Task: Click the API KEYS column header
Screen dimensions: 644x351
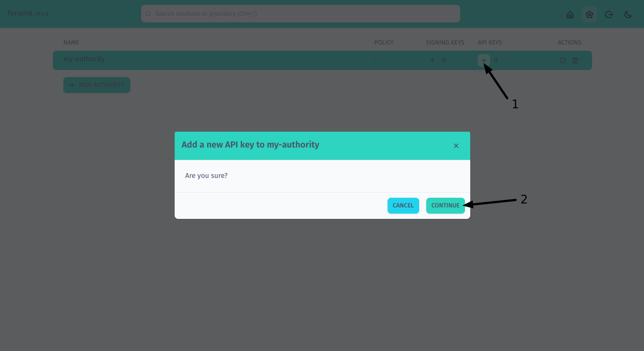Action: coord(490,43)
